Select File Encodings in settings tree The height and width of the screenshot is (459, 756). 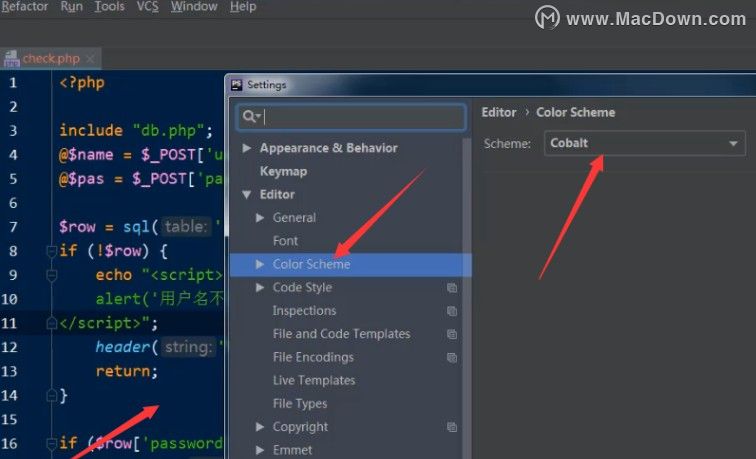pos(313,357)
